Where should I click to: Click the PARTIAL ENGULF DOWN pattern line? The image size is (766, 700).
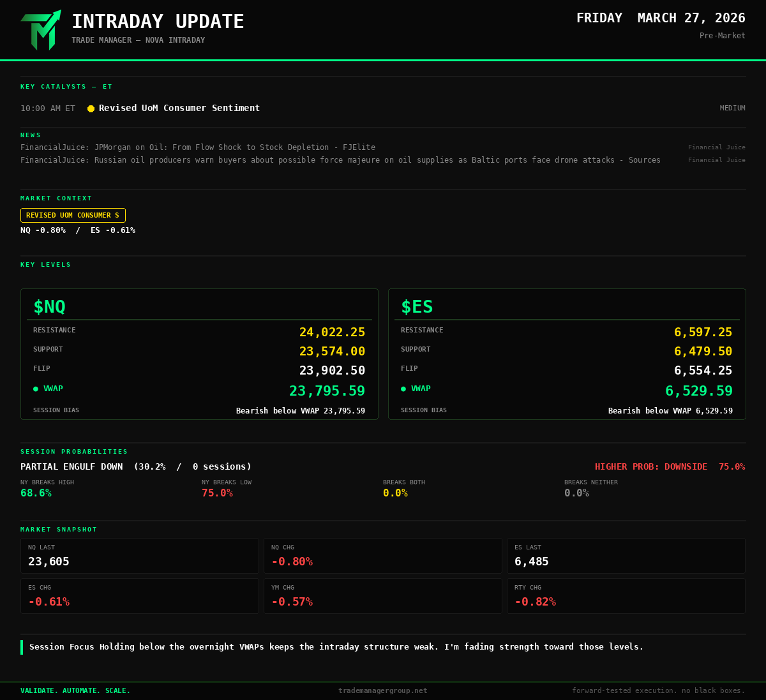coord(136,467)
